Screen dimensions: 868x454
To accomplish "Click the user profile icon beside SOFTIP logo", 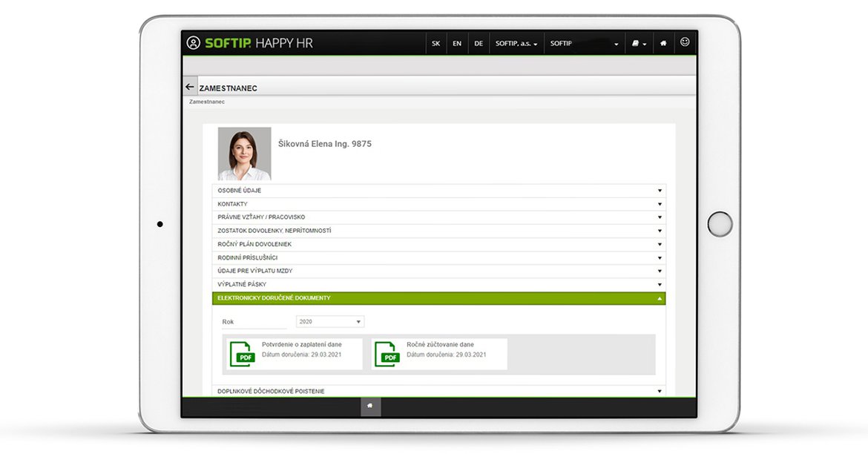I will [194, 43].
